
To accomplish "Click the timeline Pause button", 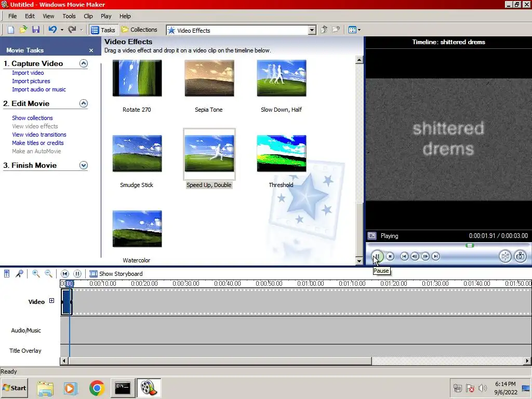I will pyautogui.click(x=77, y=273).
